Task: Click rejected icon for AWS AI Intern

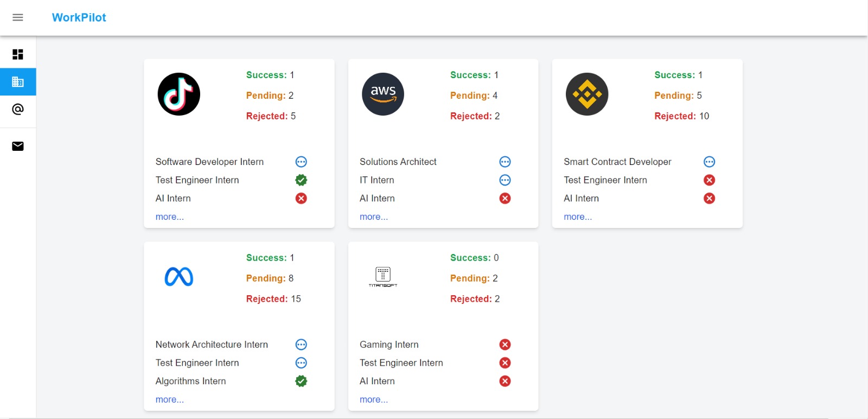Action: [505, 198]
